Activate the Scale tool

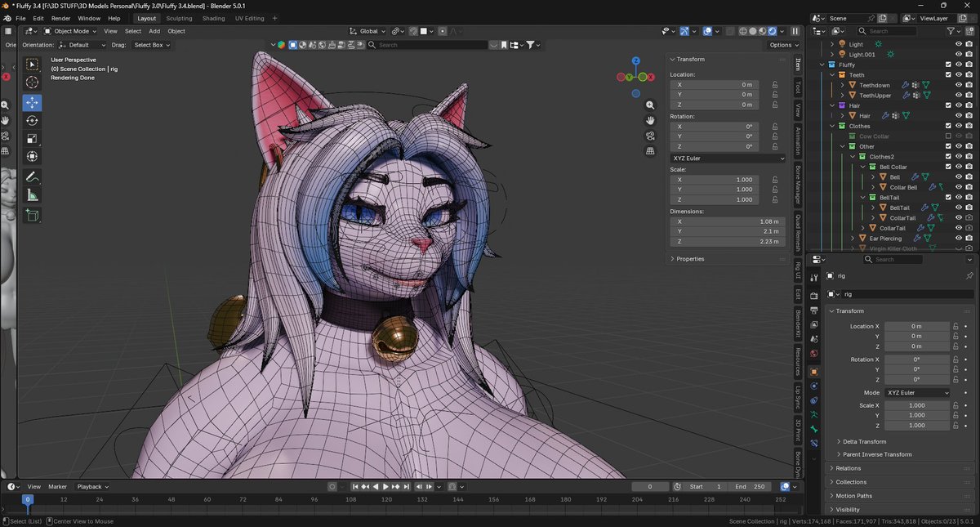[33, 139]
